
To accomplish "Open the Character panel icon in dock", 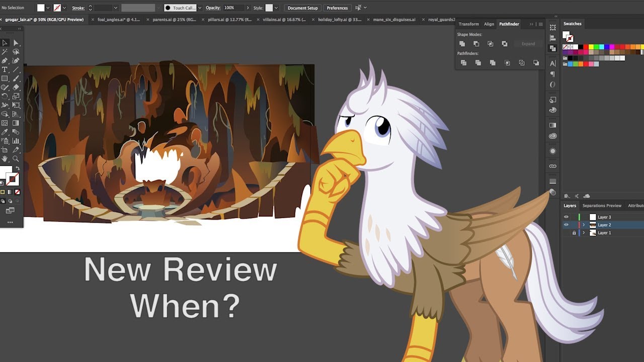I will click(x=553, y=63).
